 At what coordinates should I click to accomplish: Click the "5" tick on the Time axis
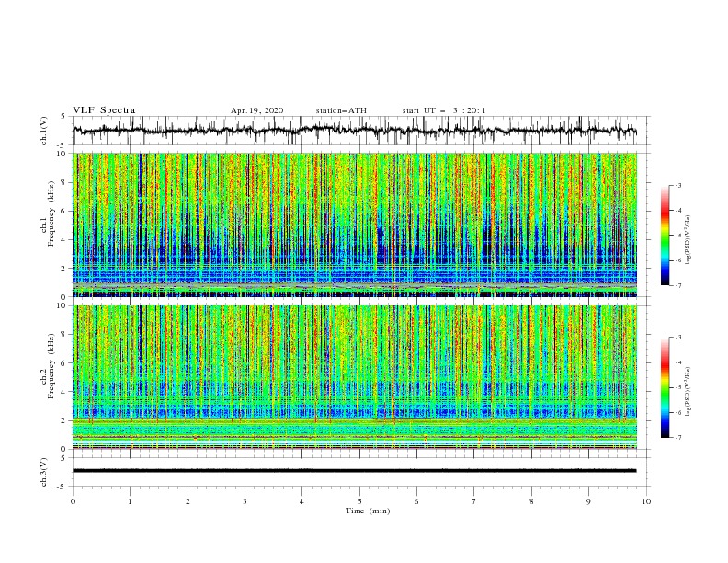pos(359,501)
